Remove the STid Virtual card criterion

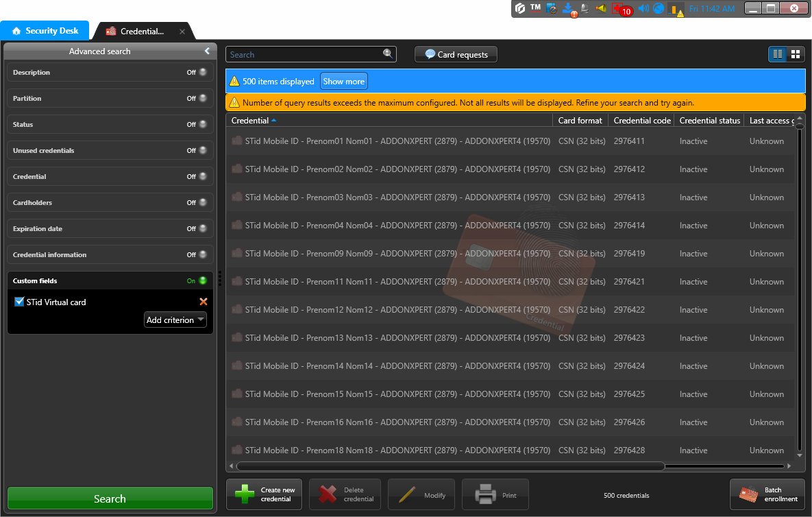[x=203, y=302]
